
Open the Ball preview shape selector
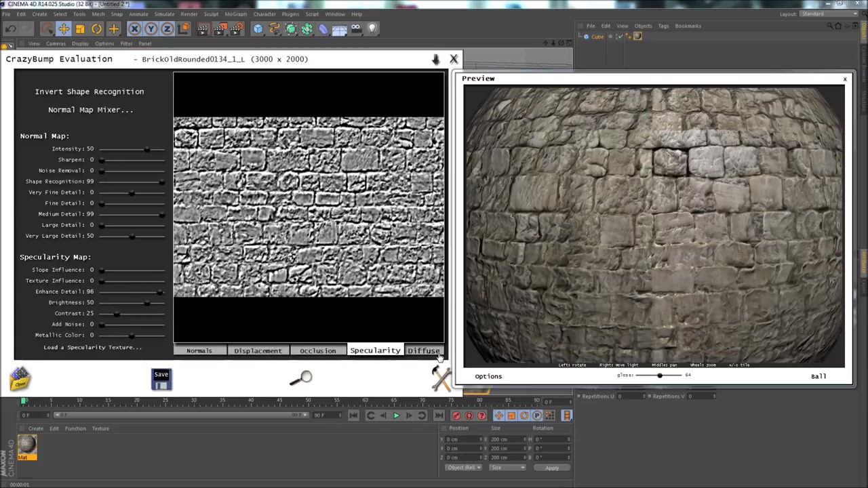(x=818, y=376)
